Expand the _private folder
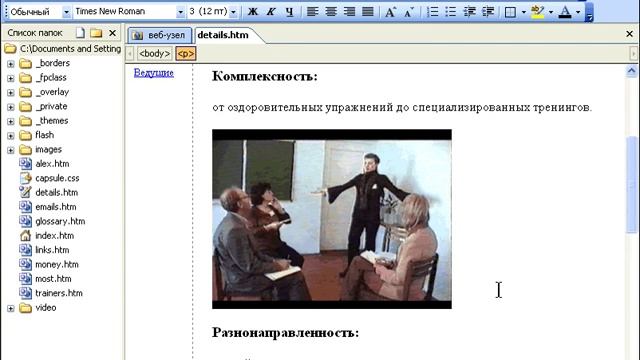 point(11,107)
